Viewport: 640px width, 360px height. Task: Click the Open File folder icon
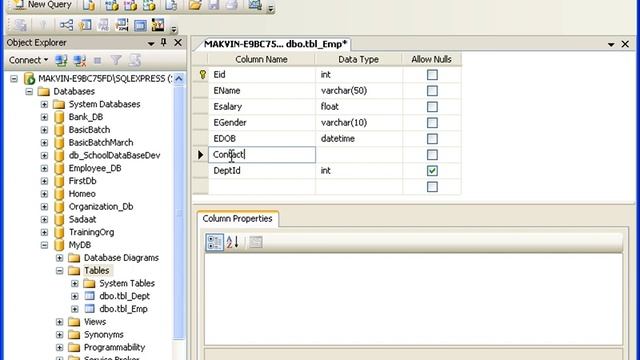195,5
